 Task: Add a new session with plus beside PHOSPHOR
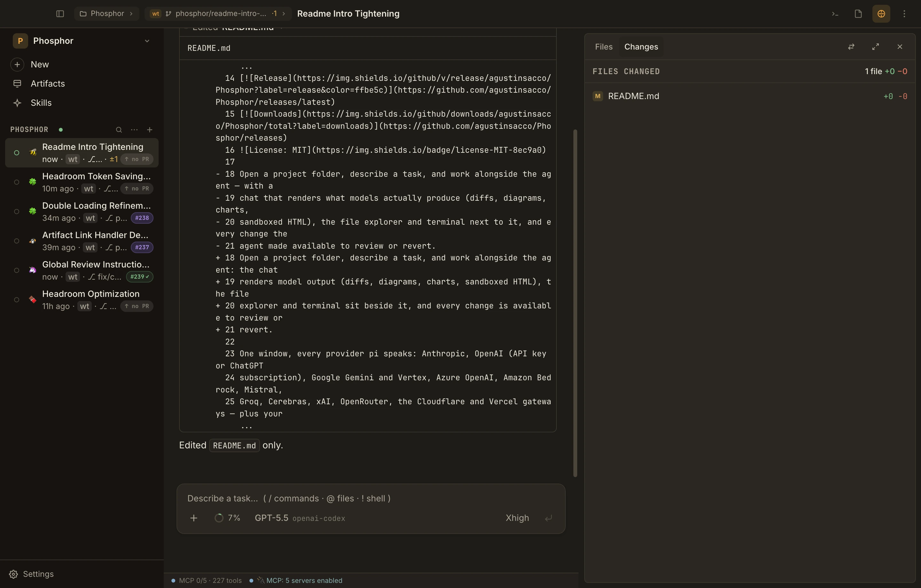pos(150,130)
